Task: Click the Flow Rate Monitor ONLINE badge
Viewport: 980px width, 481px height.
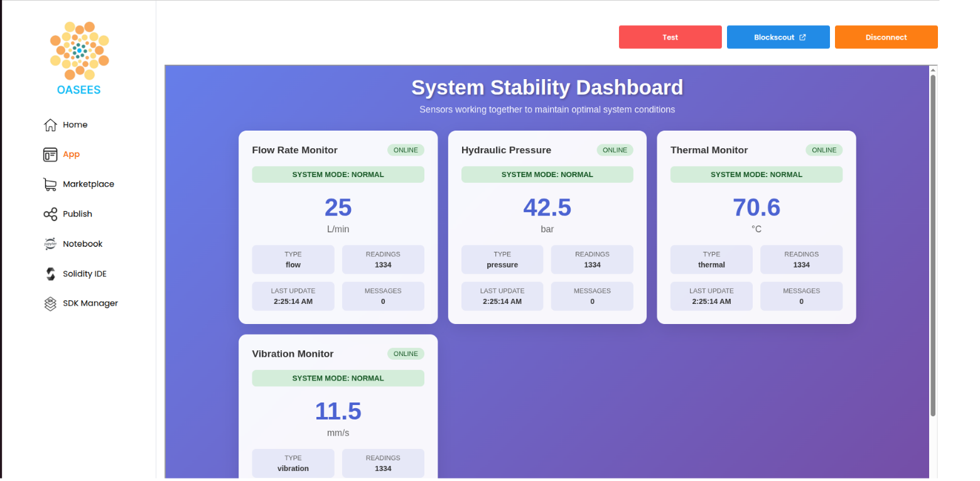Action: (406, 150)
